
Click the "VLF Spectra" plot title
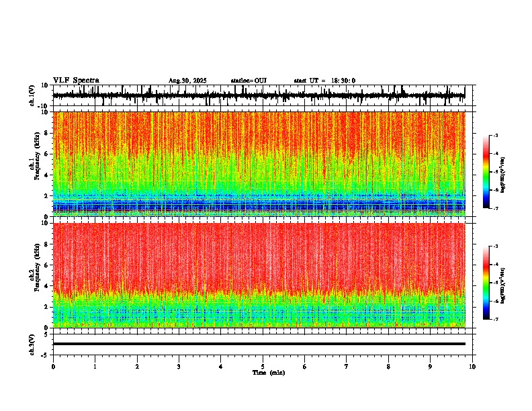tap(76, 81)
